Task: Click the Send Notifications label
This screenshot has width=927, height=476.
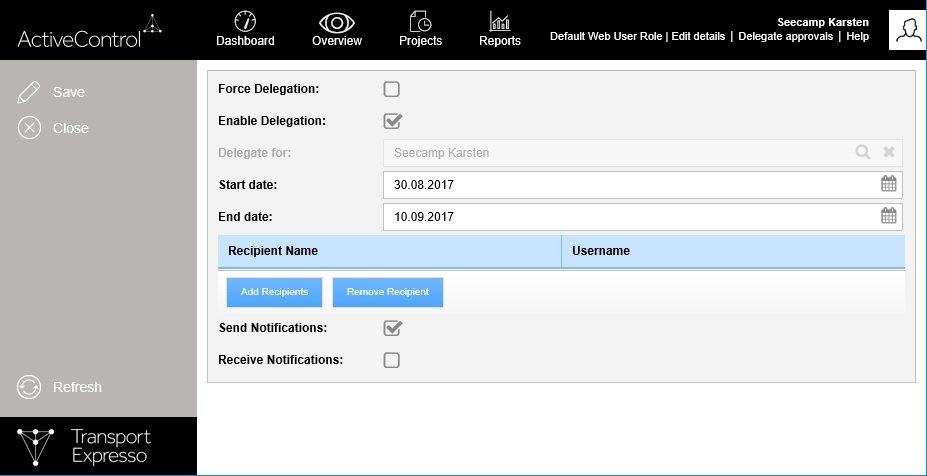Action: 273,328
